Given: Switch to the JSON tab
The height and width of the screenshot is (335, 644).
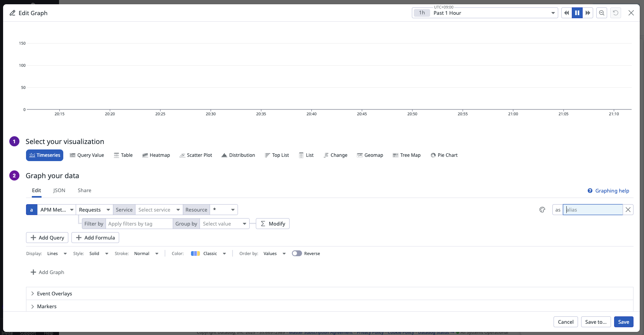Looking at the screenshot, I should [x=59, y=190].
